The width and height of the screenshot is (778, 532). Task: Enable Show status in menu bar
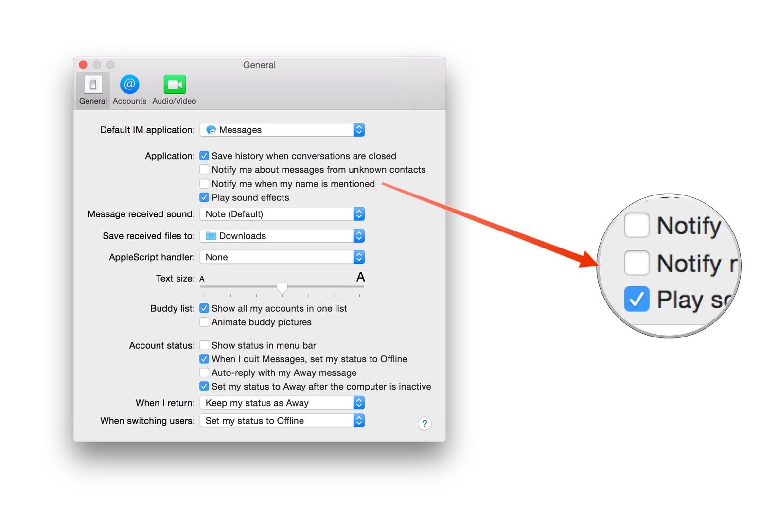tap(204, 346)
